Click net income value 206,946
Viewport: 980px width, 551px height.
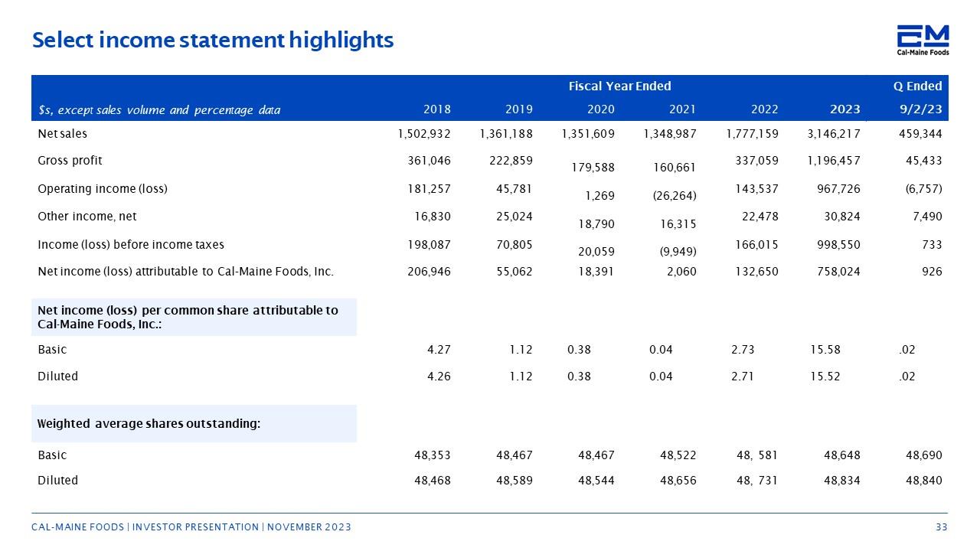coord(430,271)
